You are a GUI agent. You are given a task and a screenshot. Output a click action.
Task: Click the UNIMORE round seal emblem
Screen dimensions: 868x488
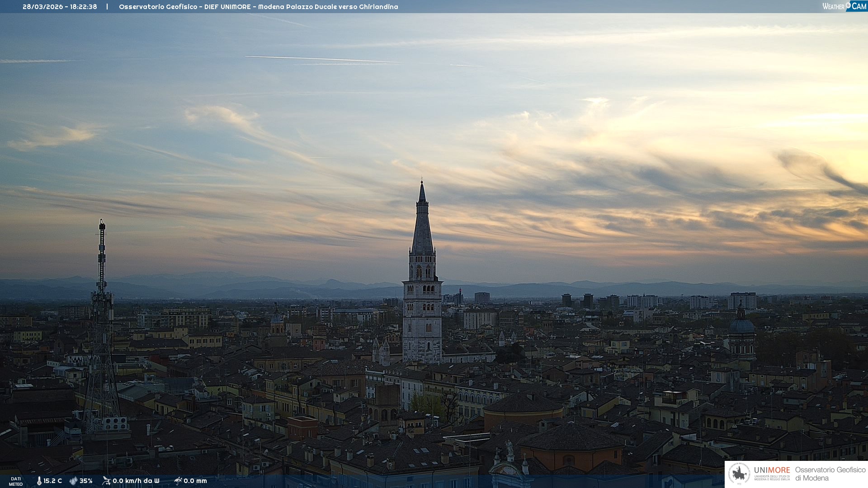pyautogui.click(x=739, y=474)
